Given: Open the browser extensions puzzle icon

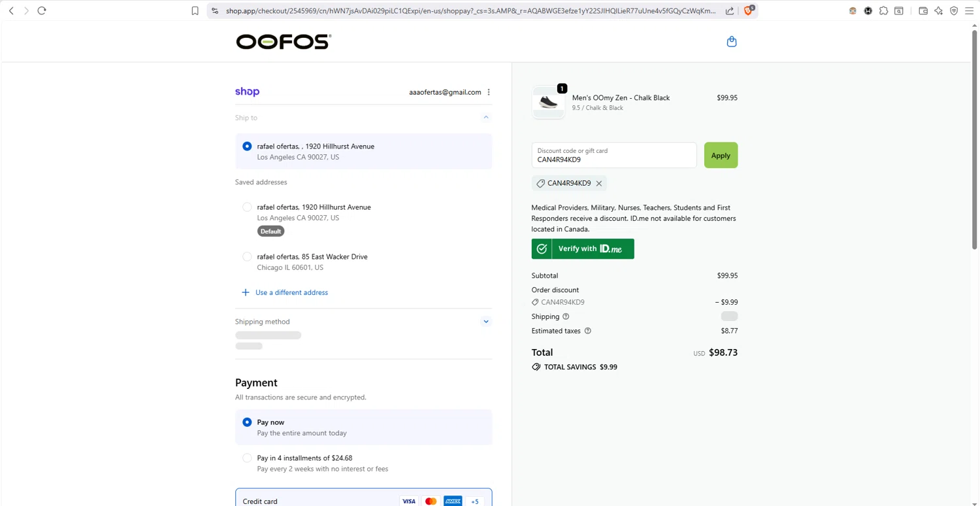Looking at the screenshot, I should coord(883,10).
